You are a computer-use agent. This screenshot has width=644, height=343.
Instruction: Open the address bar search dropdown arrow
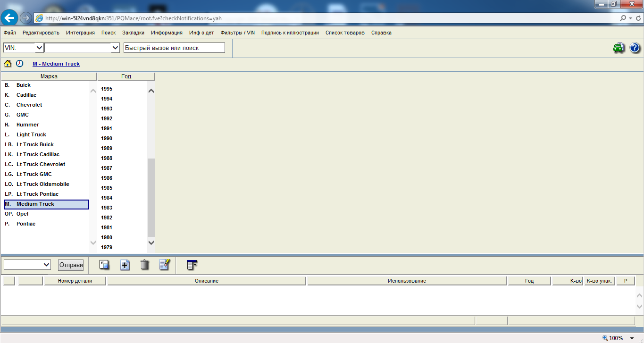[630, 18]
